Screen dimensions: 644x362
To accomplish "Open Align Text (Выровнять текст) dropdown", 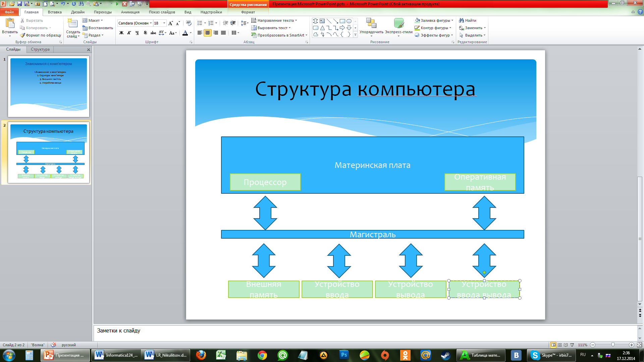I will point(271,28).
